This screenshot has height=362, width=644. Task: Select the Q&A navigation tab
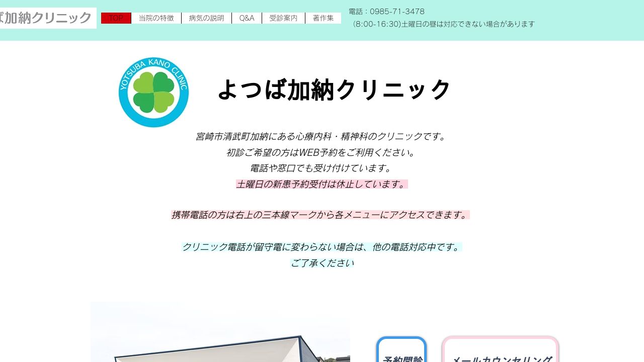pos(247,18)
